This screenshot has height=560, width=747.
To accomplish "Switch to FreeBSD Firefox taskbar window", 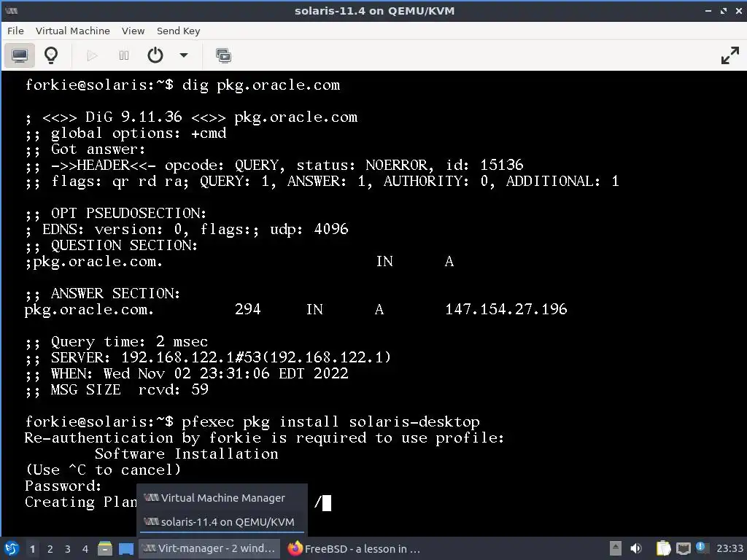I will [355, 548].
